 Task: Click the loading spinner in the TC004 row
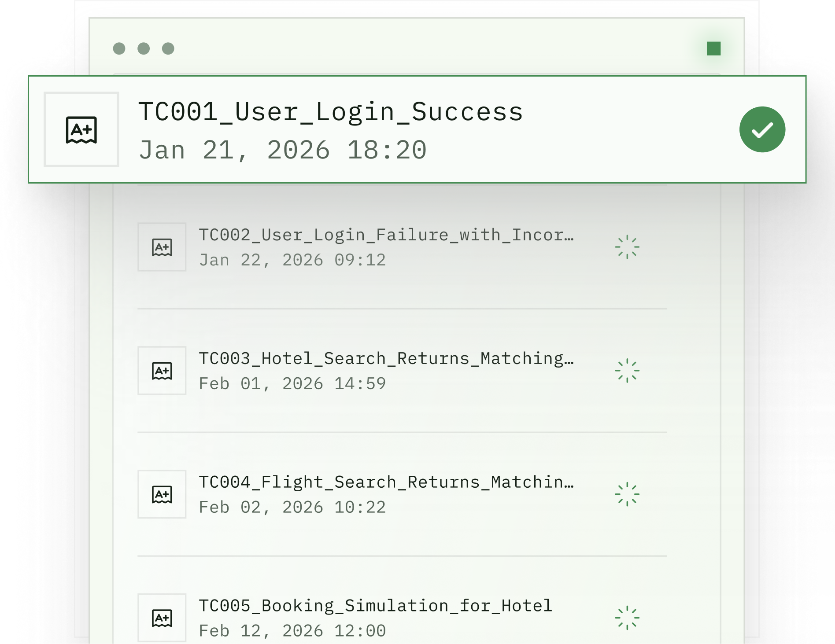(627, 494)
